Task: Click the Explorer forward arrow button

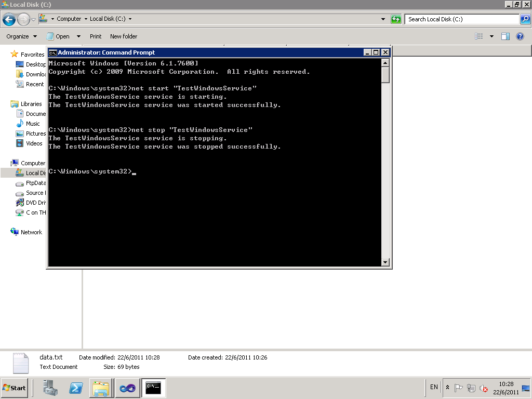Action: 23,19
